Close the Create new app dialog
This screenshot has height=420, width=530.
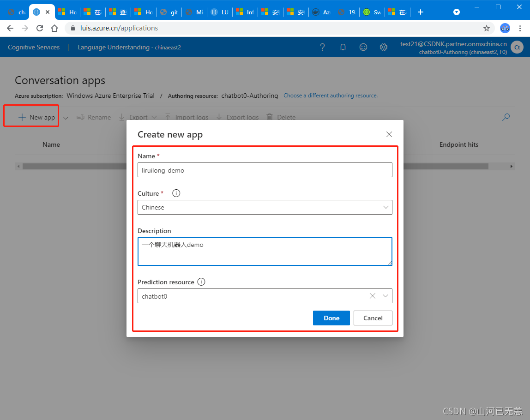(x=389, y=134)
